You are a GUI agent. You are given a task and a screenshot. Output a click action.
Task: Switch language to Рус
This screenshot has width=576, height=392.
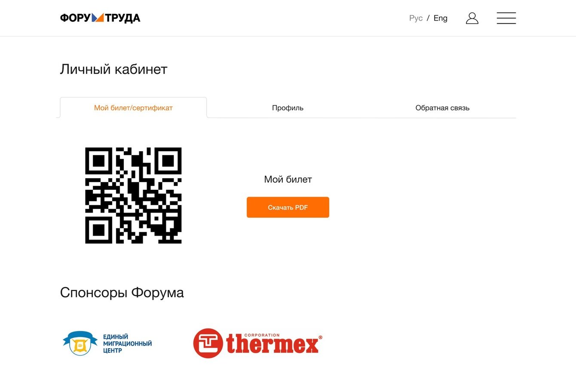416,18
